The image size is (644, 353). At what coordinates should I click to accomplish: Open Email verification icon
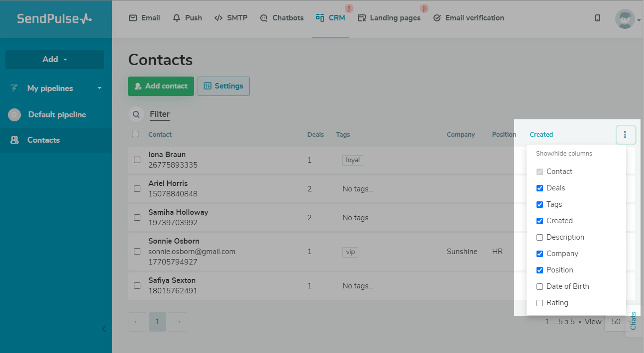pyautogui.click(x=437, y=17)
